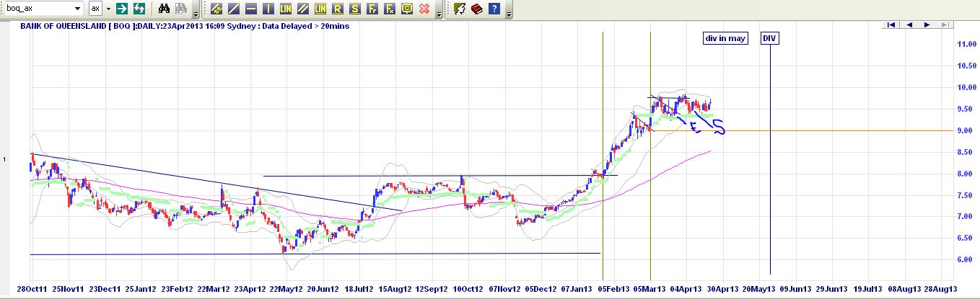980x299 pixels.
Task: Click the green refresh arrows icon
Action: tap(139, 9)
